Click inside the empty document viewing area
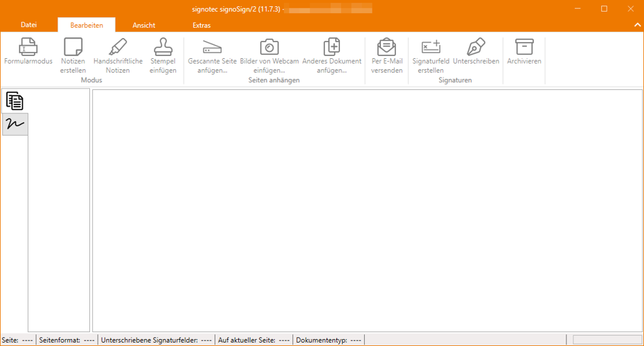This screenshot has height=346, width=644. point(367,210)
